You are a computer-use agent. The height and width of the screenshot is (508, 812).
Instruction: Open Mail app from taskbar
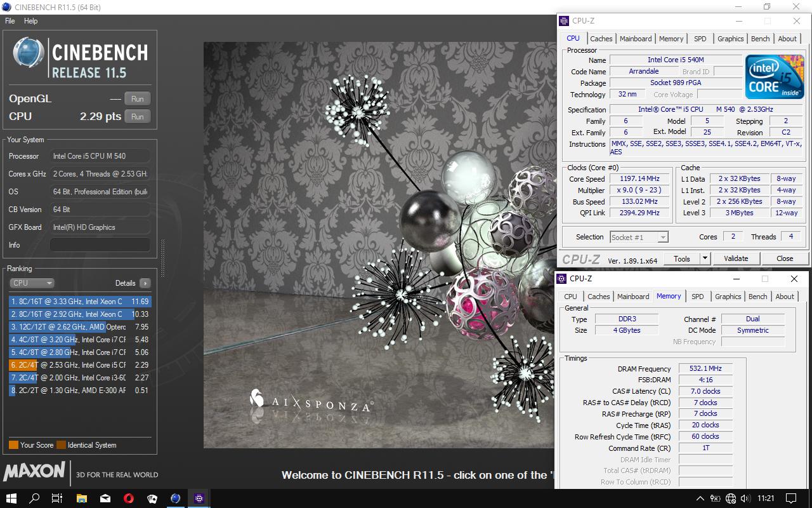click(x=105, y=498)
